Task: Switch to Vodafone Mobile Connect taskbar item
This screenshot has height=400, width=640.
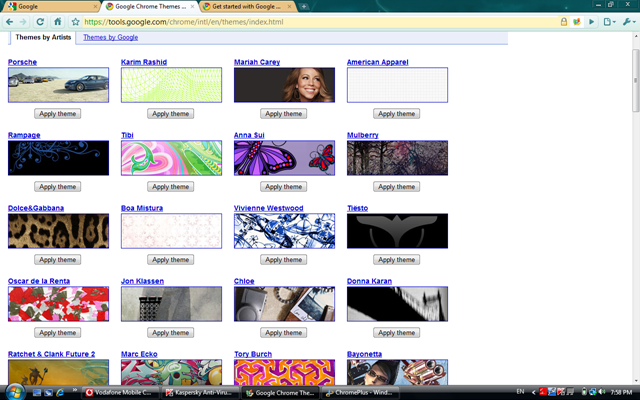Action: (120, 393)
